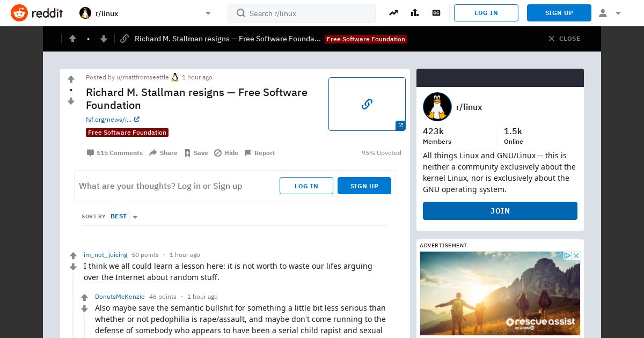Viewport: 644px width, 338px height.
Task: Click the header LOG IN button
Action: tap(486, 13)
